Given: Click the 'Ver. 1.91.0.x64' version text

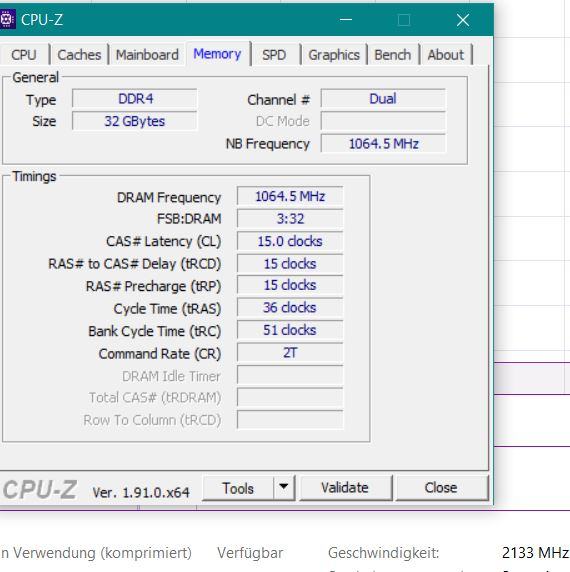Looking at the screenshot, I should [141, 492].
